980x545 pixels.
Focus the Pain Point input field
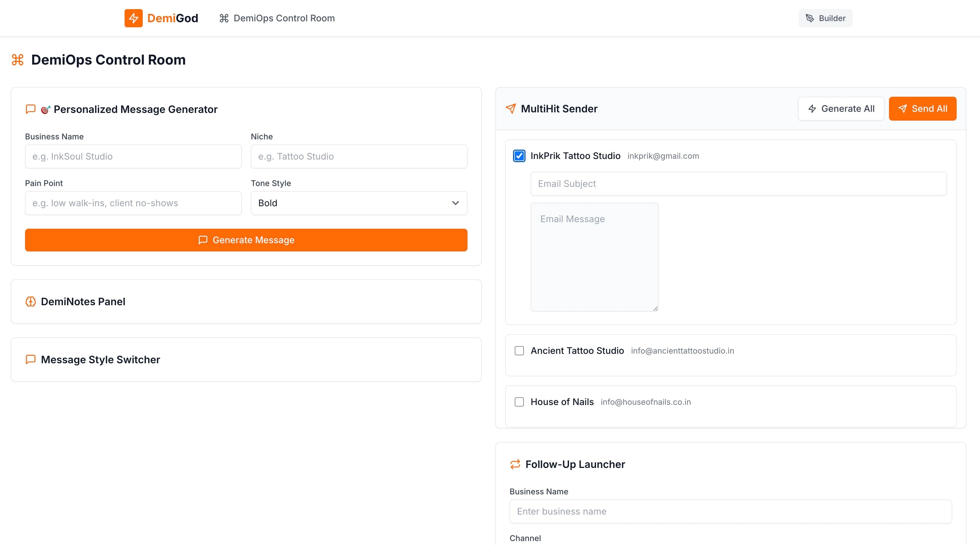click(133, 203)
